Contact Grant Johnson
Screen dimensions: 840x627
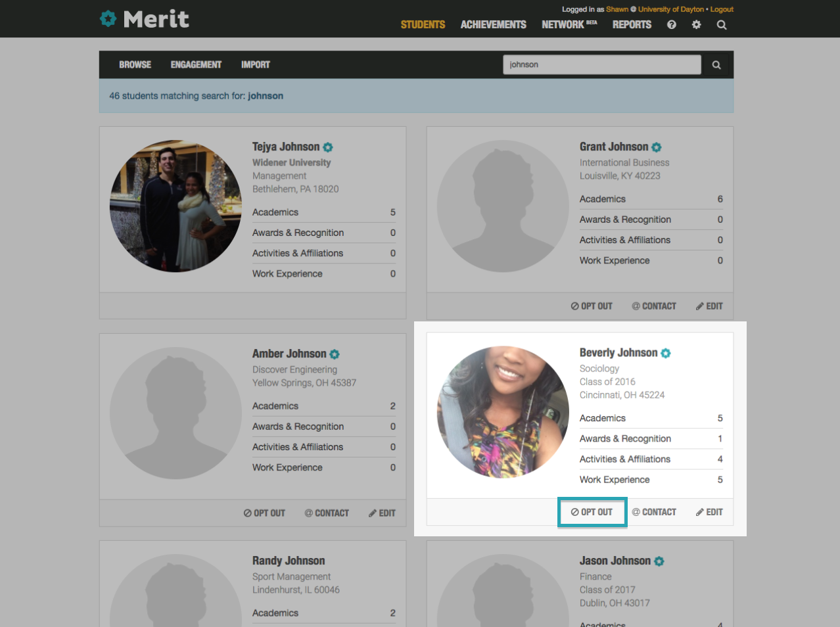(x=654, y=306)
